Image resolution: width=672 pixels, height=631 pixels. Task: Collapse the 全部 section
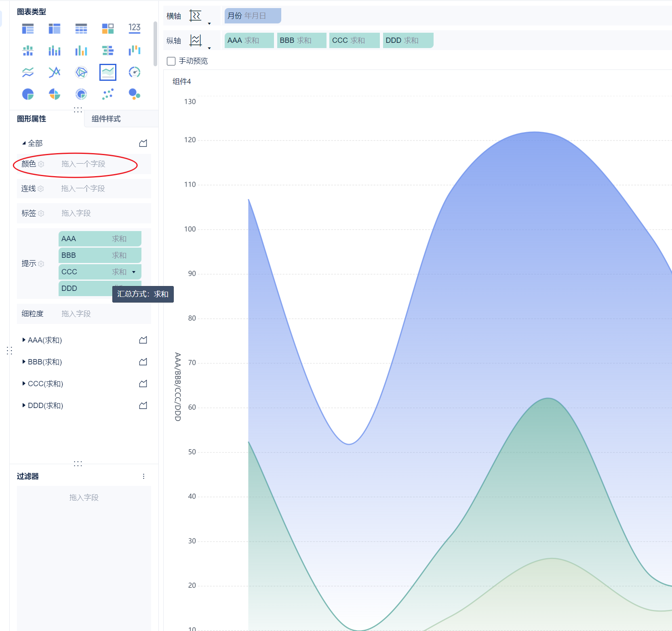(x=24, y=143)
